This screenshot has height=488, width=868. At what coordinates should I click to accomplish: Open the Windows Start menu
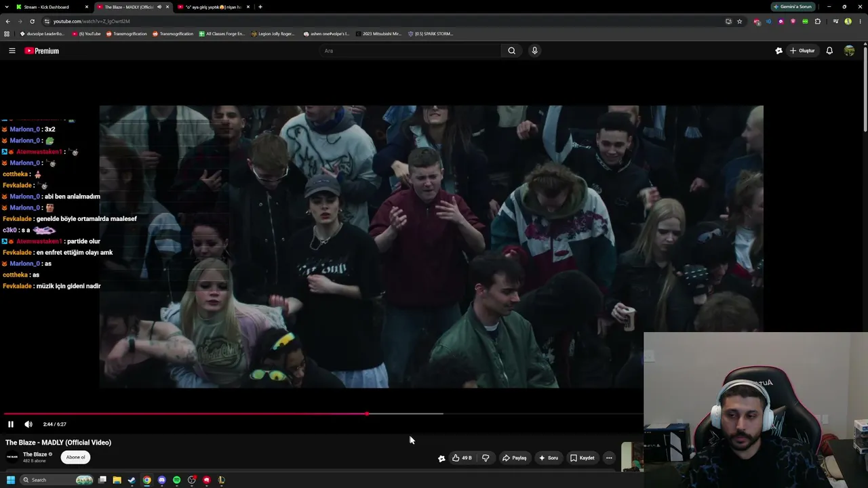coord(11,480)
